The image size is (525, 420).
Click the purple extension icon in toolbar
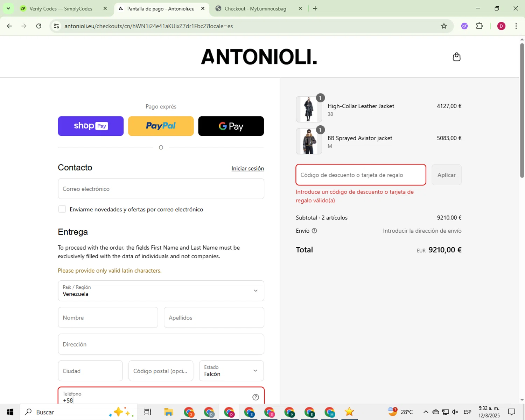click(x=464, y=26)
